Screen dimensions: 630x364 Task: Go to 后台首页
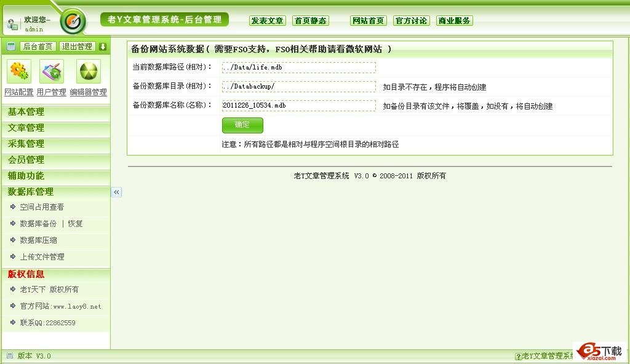(38, 47)
